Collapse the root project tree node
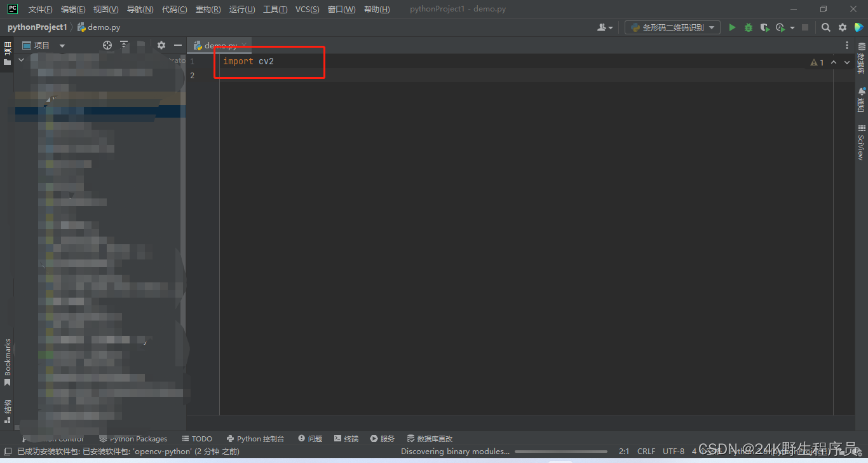This screenshot has height=463, width=868. (x=21, y=60)
